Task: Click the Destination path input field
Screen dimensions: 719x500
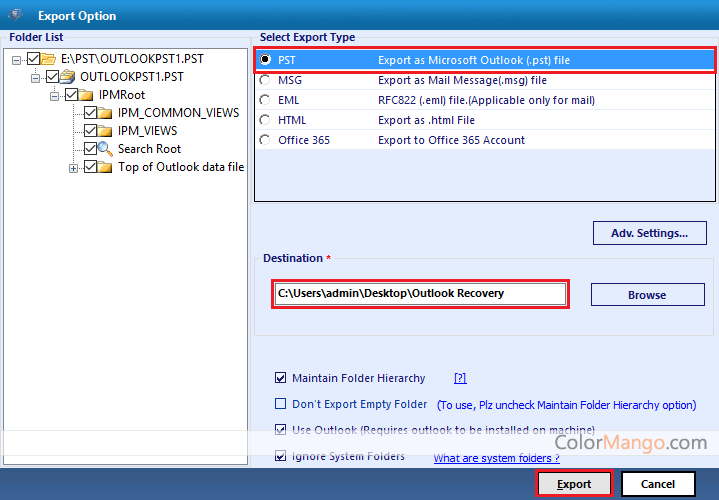Action: tap(420, 294)
